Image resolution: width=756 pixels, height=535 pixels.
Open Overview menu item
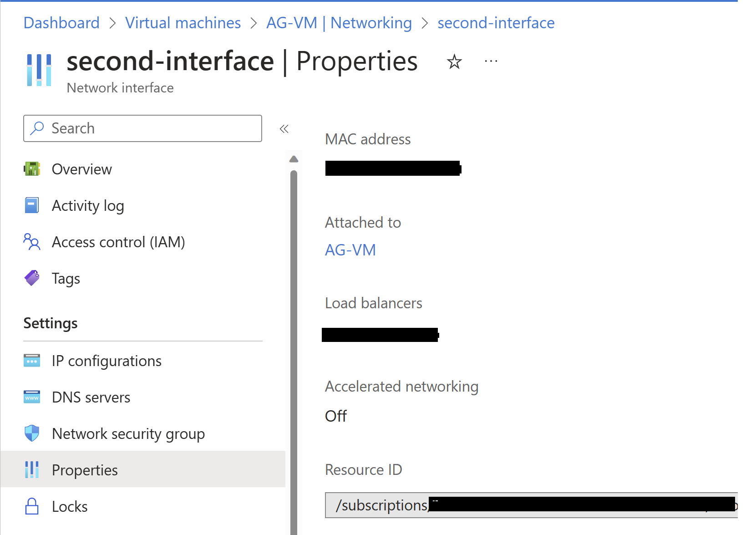[x=143, y=169]
